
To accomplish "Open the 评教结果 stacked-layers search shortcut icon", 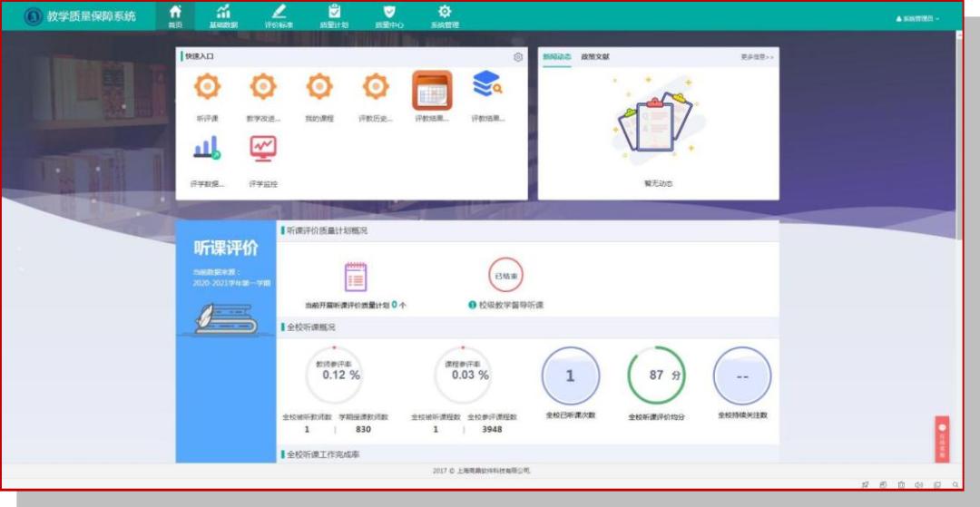I will click(x=487, y=83).
